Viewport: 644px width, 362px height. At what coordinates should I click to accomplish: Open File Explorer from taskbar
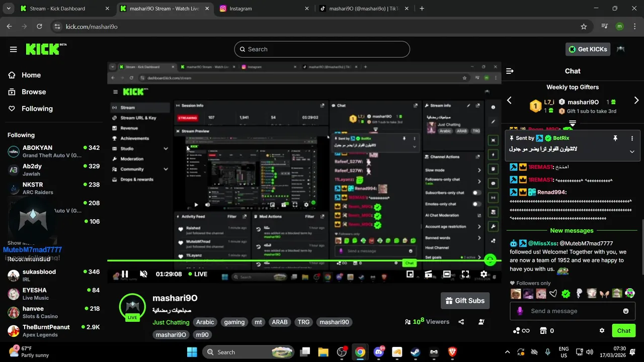(323, 352)
